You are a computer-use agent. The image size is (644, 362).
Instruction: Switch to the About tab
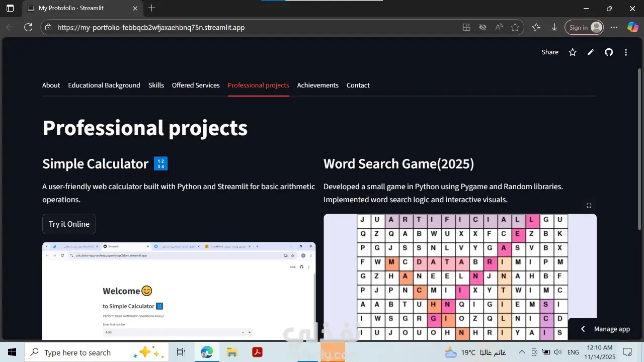tap(51, 85)
